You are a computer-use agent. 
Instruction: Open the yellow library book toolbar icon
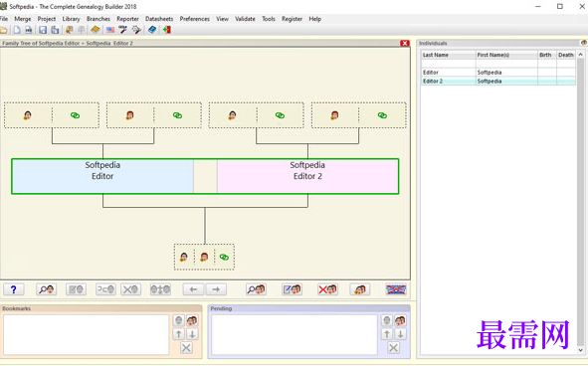coord(96,30)
